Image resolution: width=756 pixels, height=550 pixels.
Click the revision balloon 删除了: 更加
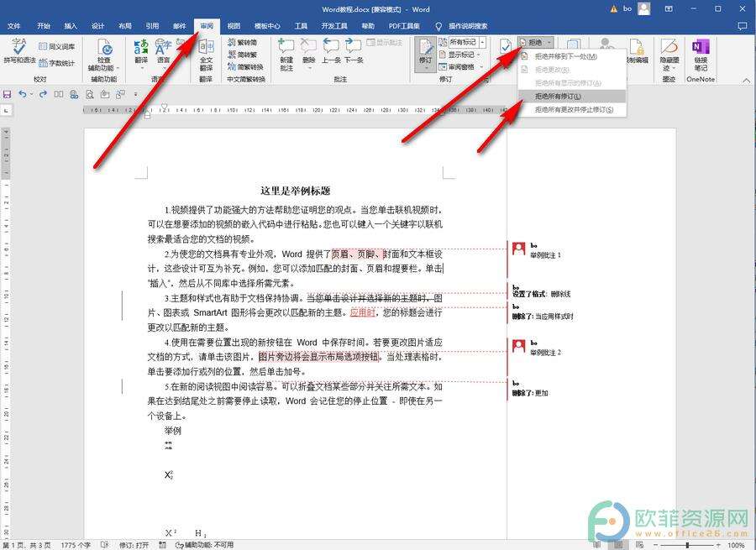click(530, 393)
